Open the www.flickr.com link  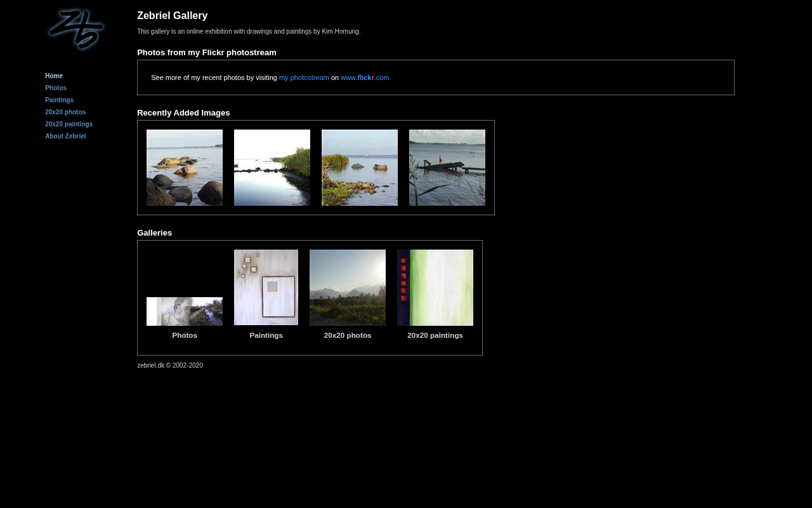pos(365,78)
